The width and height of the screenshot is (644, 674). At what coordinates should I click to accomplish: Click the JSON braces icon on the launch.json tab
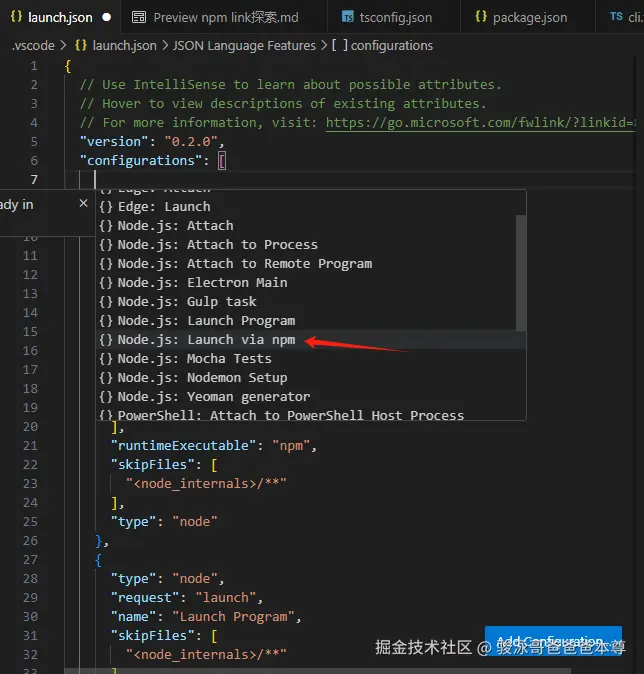coord(16,17)
